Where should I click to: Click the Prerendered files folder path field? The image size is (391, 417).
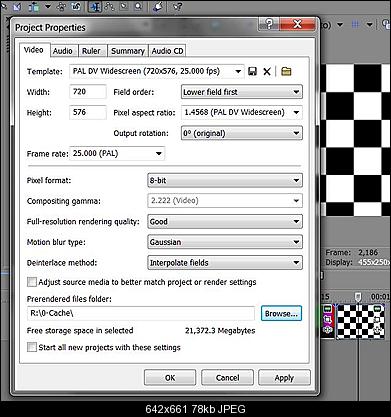click(x=141, y=313)
